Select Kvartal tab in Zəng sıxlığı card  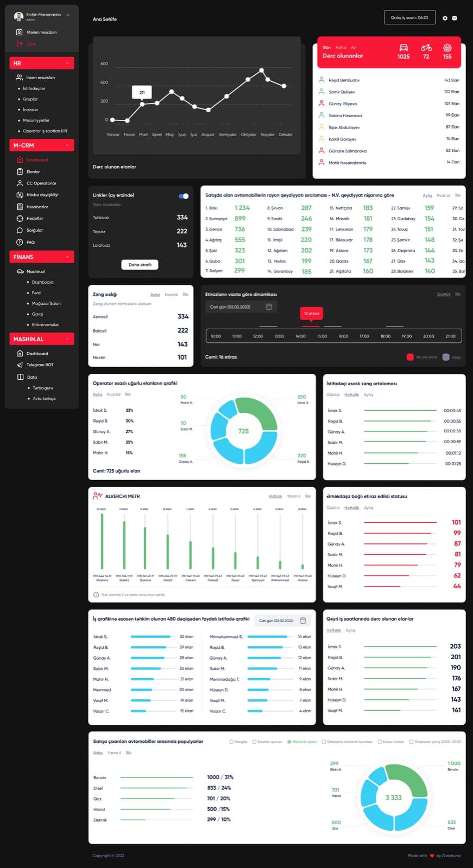(171, 295)
